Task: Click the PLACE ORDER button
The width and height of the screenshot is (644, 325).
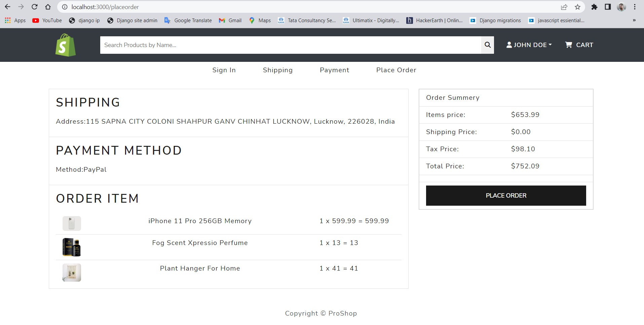Action: [x=506, y=195]
